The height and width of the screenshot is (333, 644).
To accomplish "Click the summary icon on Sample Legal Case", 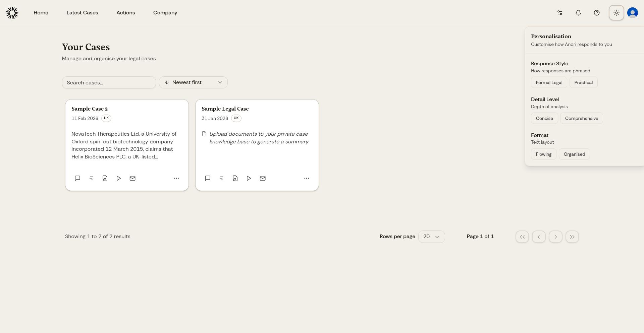I will click(221, 178).
